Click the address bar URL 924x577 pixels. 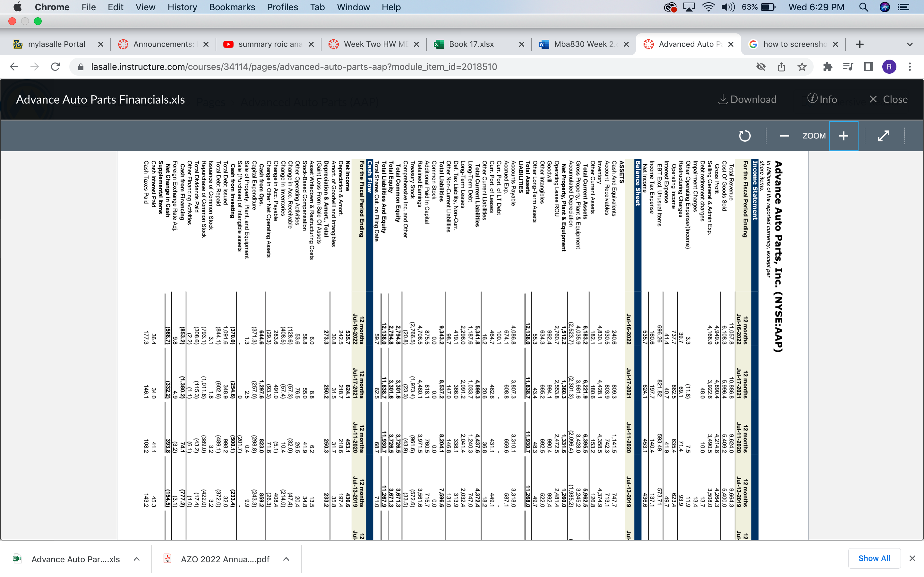click(294, 67)
